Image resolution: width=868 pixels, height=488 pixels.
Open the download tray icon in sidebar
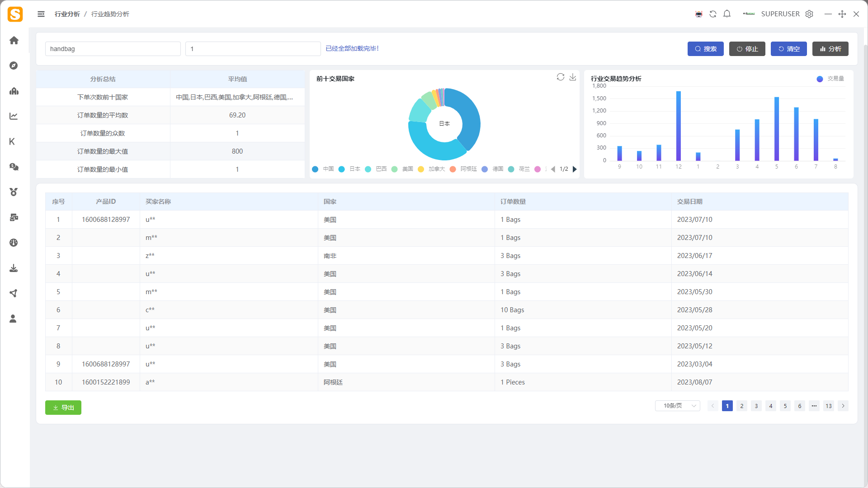tap(14, 268)
